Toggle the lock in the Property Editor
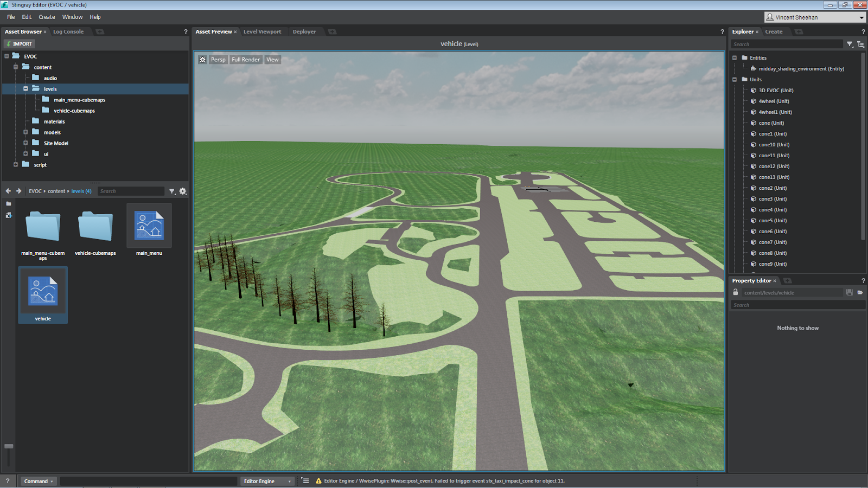Image resolution: width=868 pixels, height=488 pixels. [x=736, y=292]
